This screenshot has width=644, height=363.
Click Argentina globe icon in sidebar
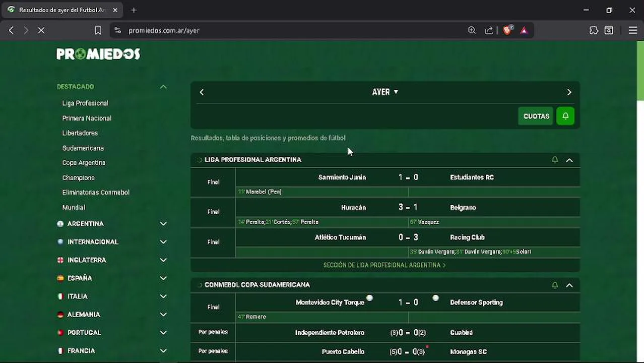60,224
